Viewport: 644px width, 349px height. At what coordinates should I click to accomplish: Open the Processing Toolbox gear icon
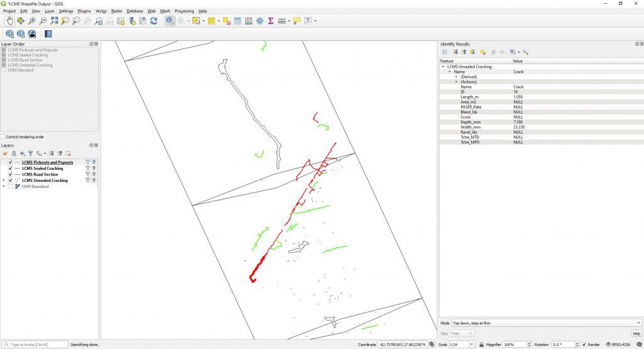click(x=260, y=21)
